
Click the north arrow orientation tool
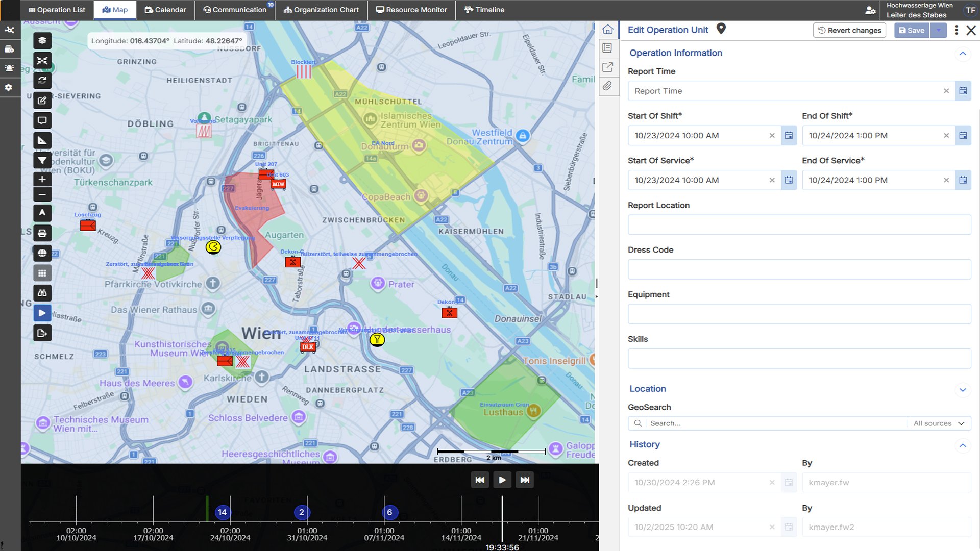click(x=42, y=213)
